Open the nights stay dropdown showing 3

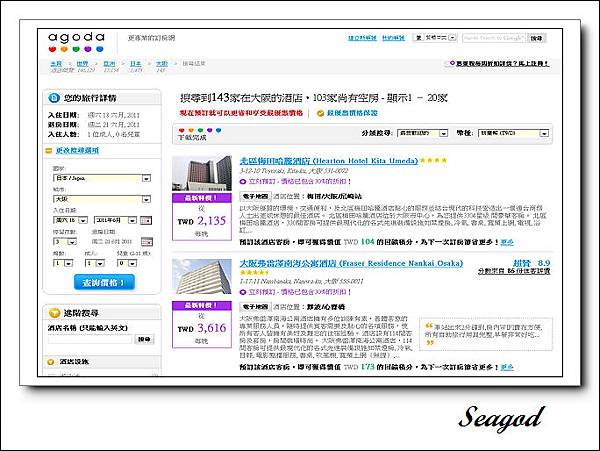(65, 242)
